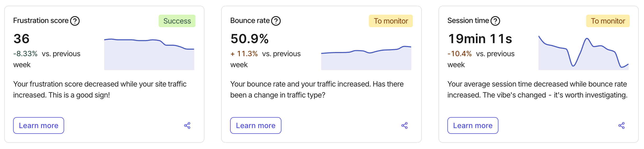Share the Frustration score card
This screenshot has height=149, width=644.
pos(187,125)
